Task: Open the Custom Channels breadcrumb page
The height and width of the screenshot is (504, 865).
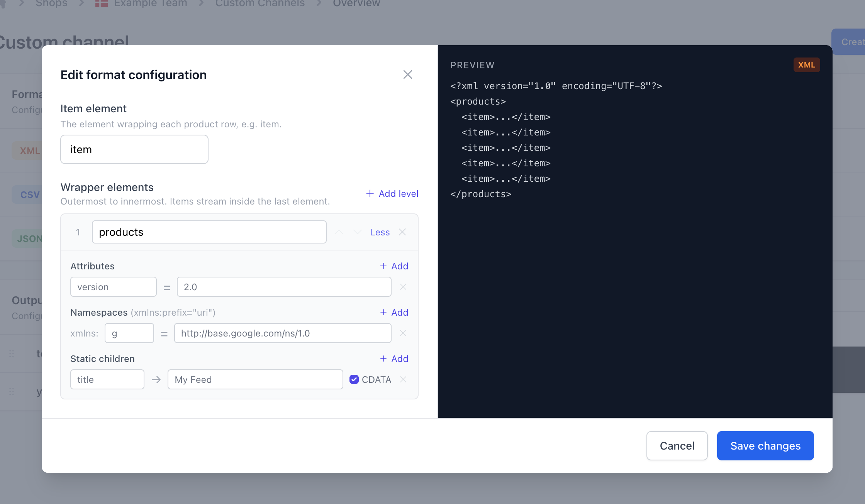Action: (x=259, y=4)
